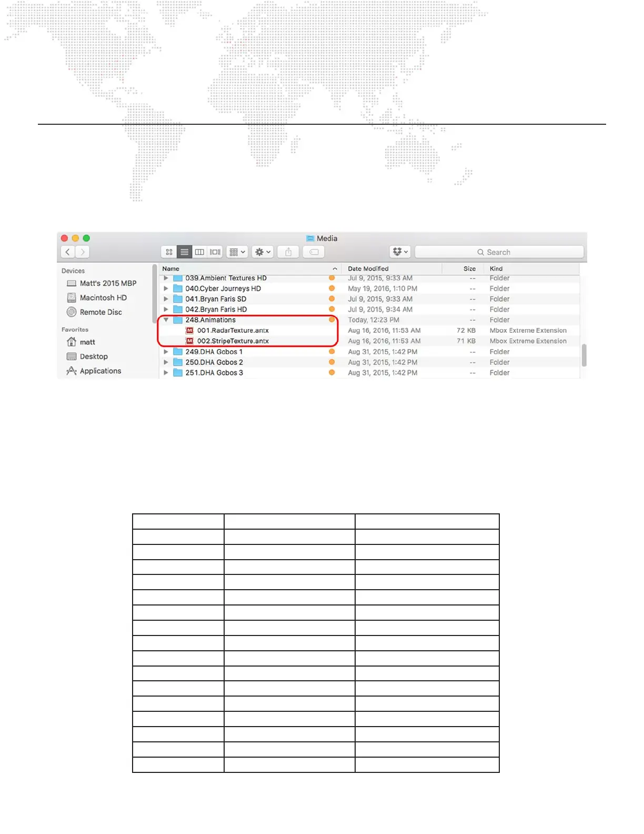
Task: Click the "71 KB" size value
Action: [466, 341]
